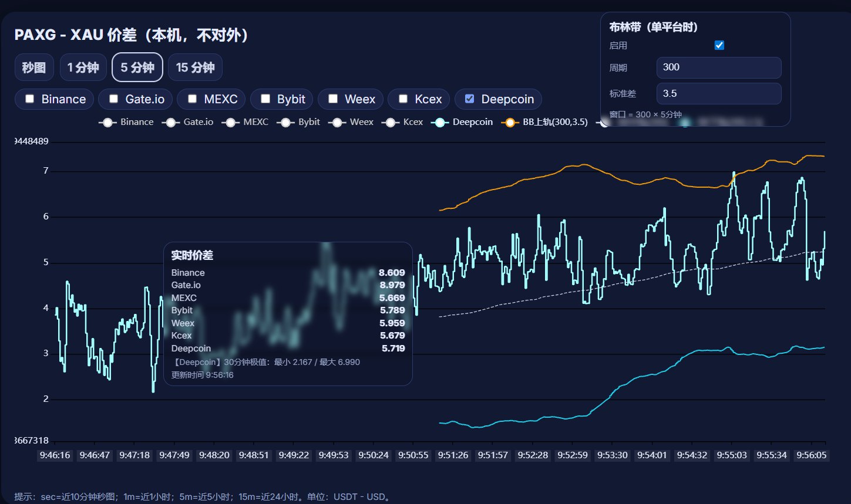Viewport: 851px width, 504px height.
Task: Click the 更新时间 9:56:16 timestamp
Action: pos(203,375)
